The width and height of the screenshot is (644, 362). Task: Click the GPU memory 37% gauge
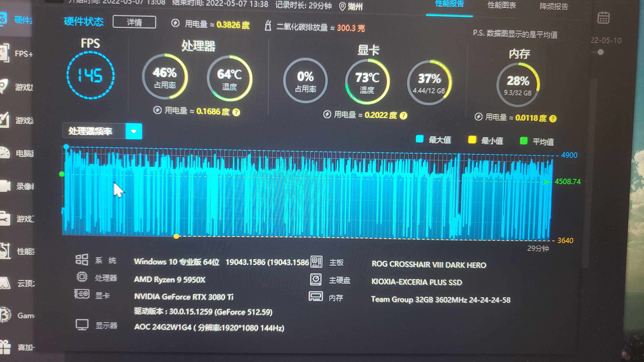[x=429, y=83]
